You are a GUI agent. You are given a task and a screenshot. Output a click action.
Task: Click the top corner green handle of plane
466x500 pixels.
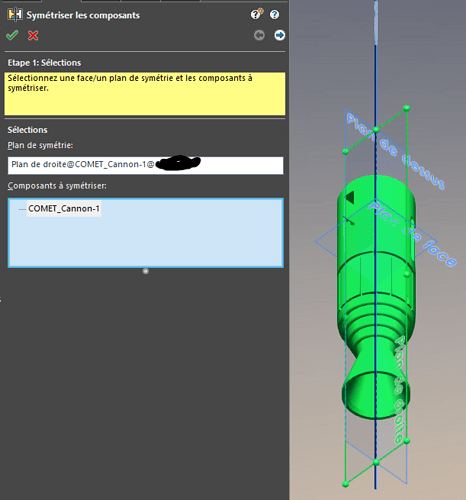coord(406,108)
